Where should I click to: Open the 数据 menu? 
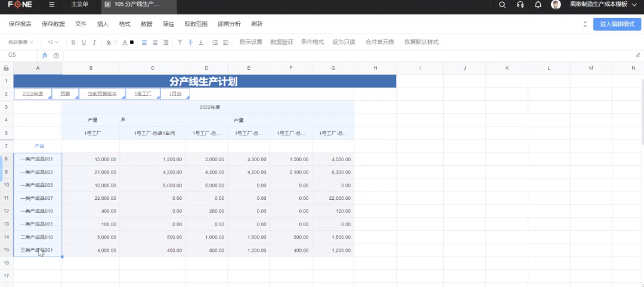pyautogui.click(x=147, y=24)
